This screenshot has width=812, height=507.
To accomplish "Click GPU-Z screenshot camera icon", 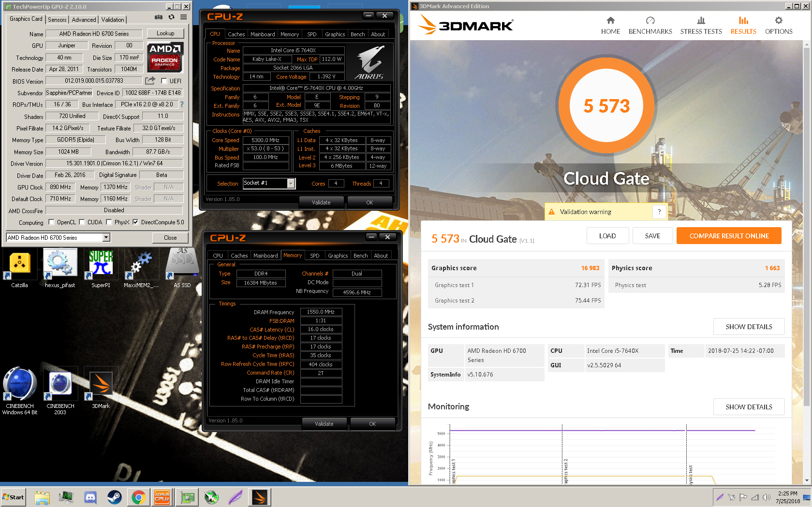I will coord(159,17).
